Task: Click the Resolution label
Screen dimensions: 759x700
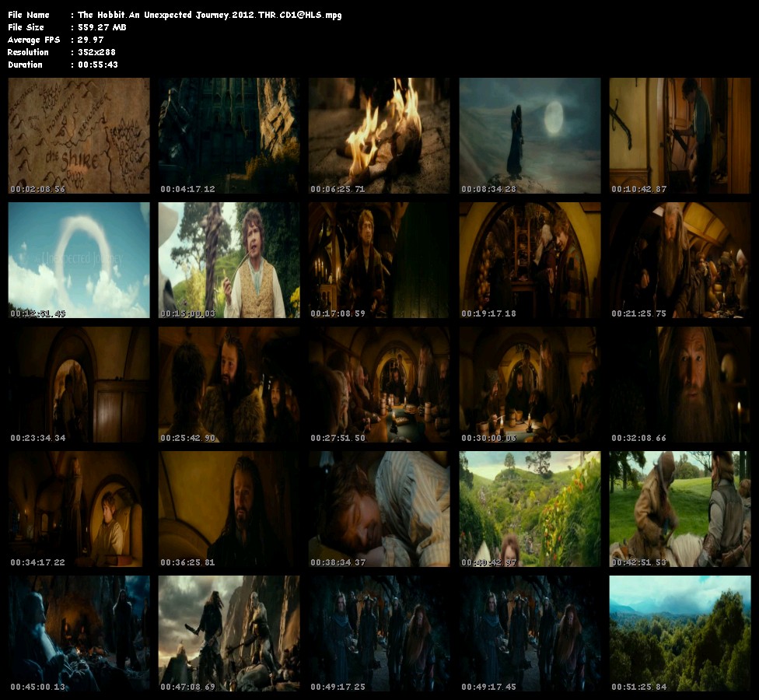Action: [28, 52]
